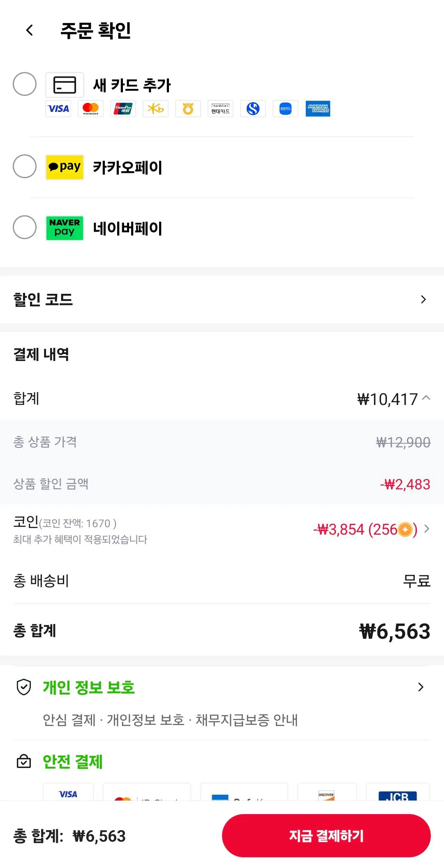Select the Shinhan card icon

pos(253,109)
